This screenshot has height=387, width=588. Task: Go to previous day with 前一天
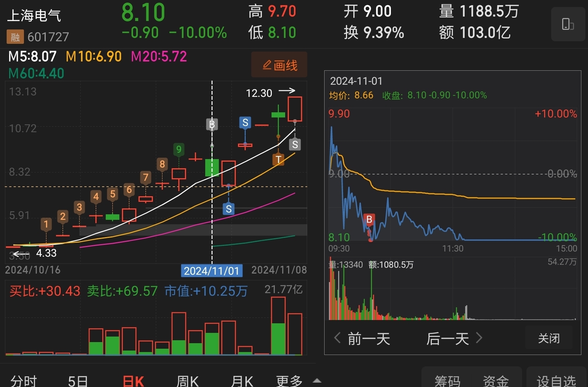pyautogui.click(x=362, y=338)
